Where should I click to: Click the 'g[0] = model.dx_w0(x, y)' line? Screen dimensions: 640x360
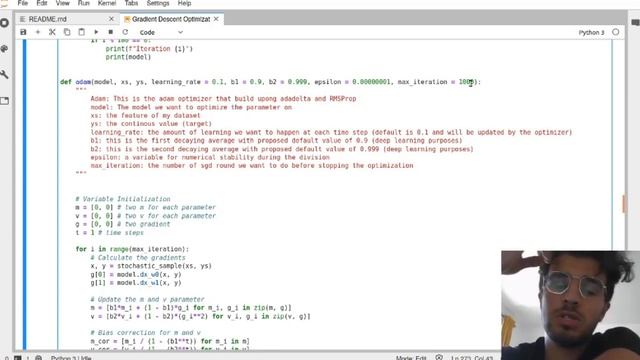[136, 275]
